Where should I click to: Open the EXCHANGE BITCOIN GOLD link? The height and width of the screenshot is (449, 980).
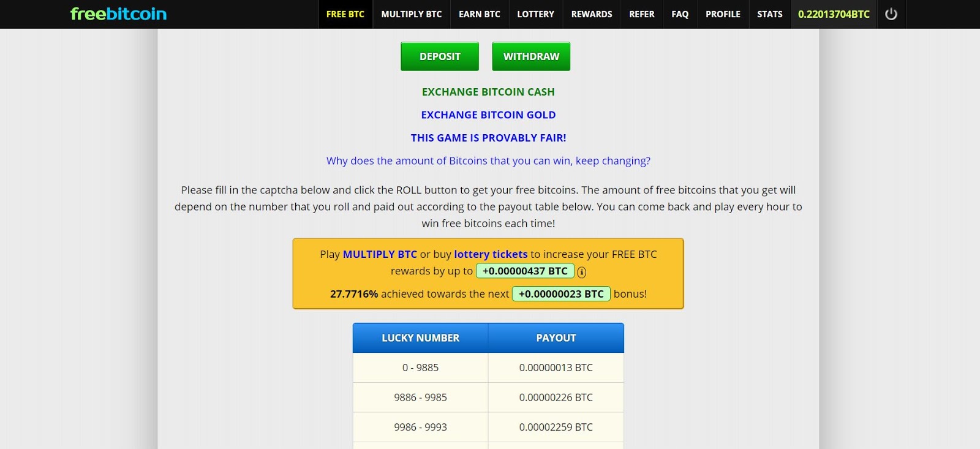click(488, 115)
